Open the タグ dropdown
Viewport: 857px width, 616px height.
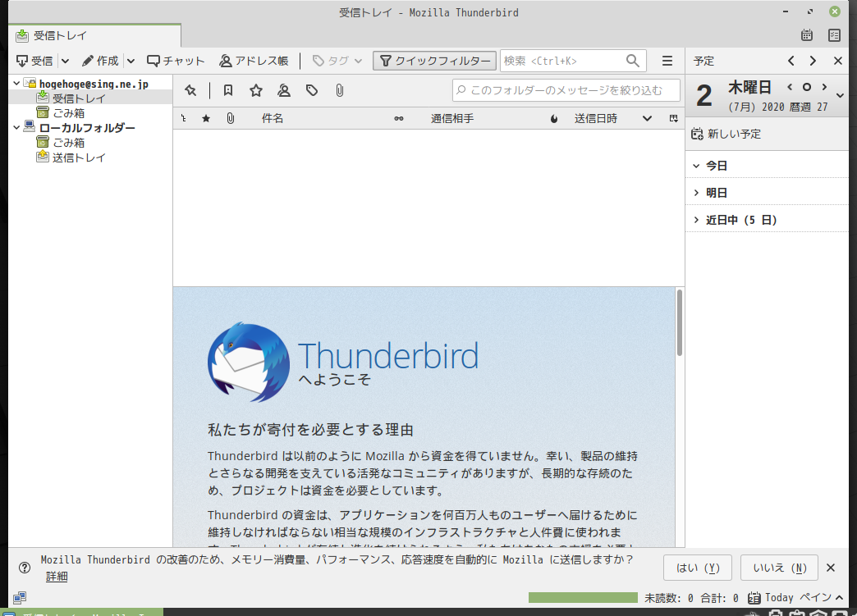tap(337, 61)
